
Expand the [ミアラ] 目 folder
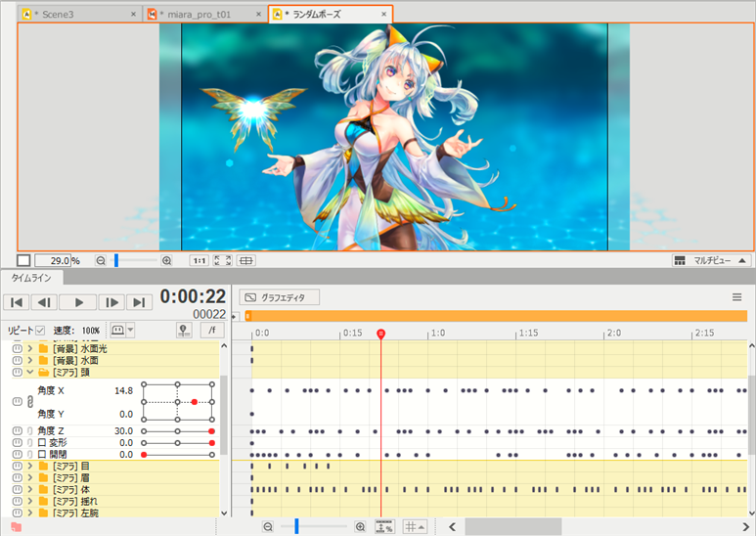30,467
